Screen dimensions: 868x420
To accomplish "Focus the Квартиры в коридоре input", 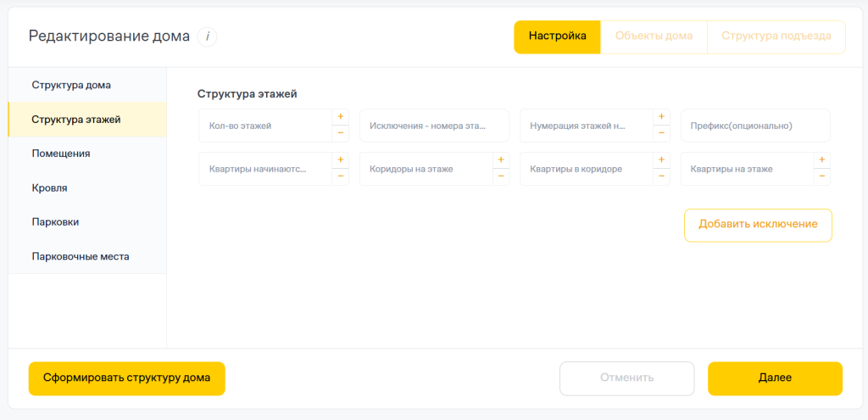I will coord(587,169).
